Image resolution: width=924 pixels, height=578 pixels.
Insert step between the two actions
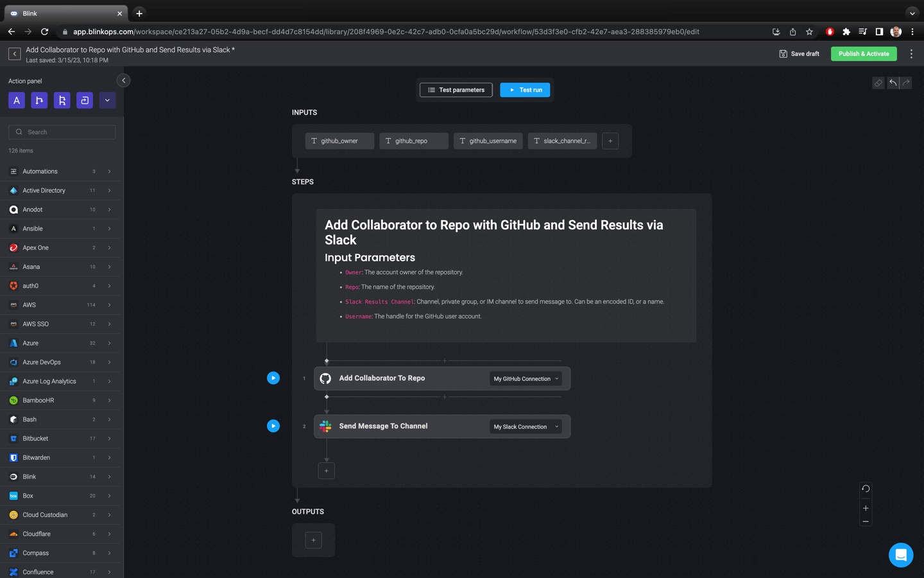pyautogui.click(x=444, y=397)
